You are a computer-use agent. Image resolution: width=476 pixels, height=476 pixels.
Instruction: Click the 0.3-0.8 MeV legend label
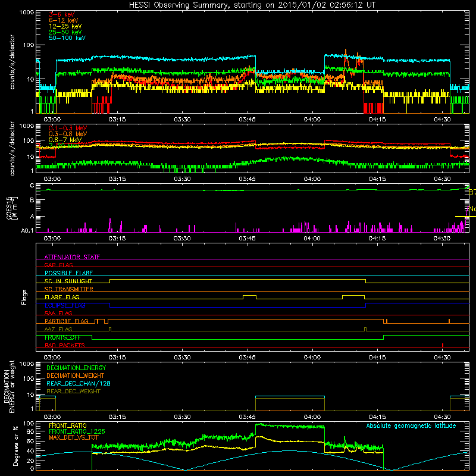(68, 134)
